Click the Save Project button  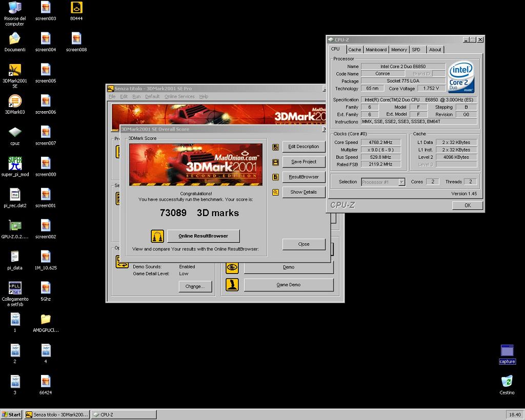coord(304,162)
